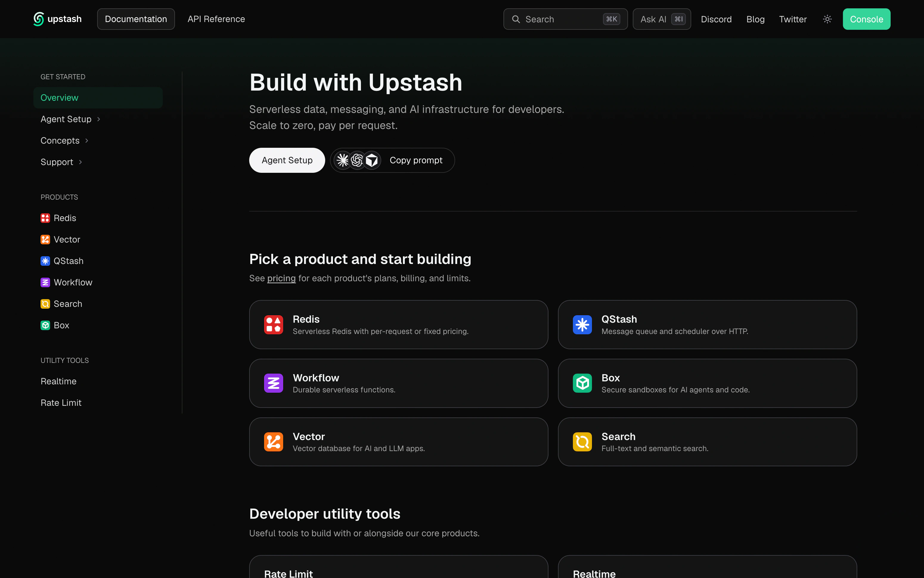
Task: Open the Redis icon in the sidebar
Action: 45,218
